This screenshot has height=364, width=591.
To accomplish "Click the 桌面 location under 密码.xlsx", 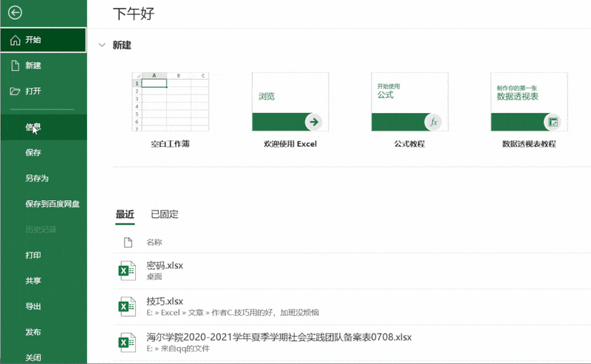I will coord(154,277).
